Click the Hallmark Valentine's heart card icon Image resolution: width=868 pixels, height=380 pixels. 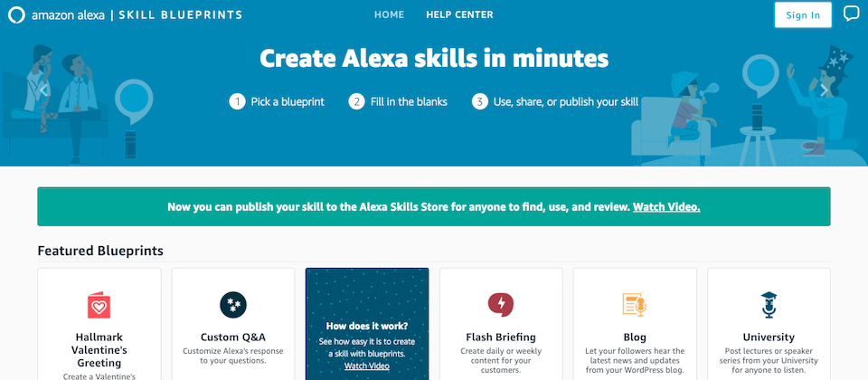click(99, 305)
